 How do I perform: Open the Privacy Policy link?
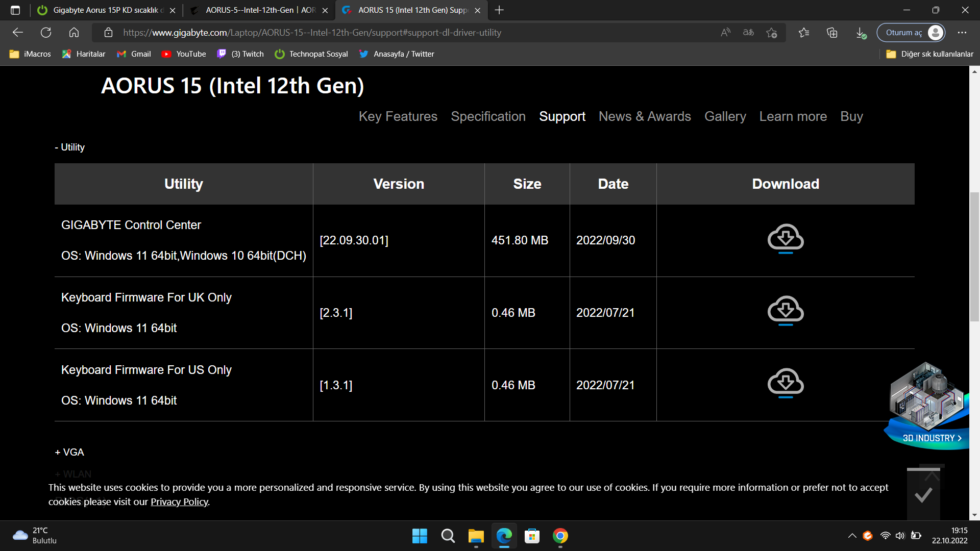pyautogui.click(x=179, y=502)
